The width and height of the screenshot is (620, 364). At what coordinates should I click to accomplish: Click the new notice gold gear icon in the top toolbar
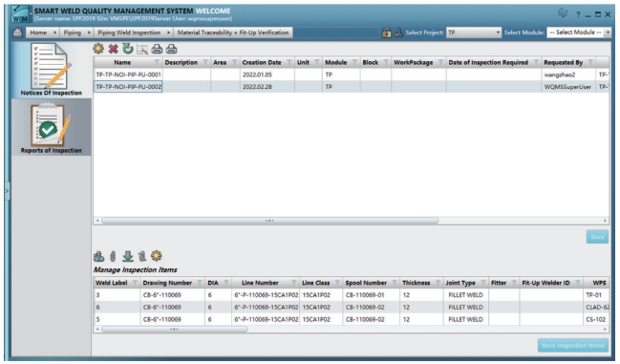98,49
